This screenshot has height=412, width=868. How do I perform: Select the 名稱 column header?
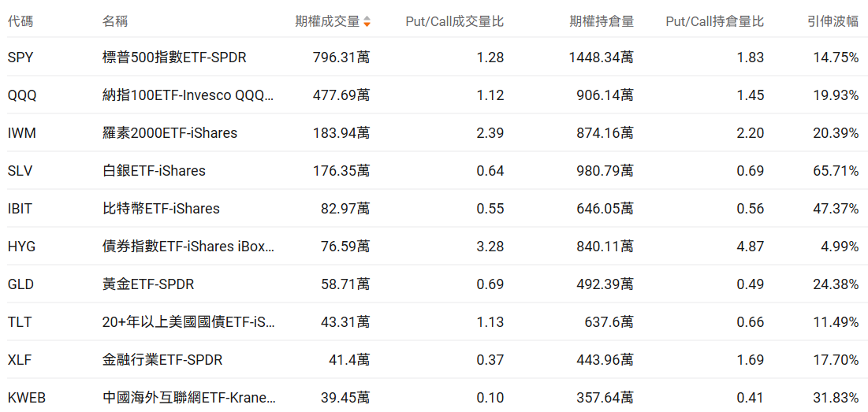pyautogui.click(x=115, y=21)
